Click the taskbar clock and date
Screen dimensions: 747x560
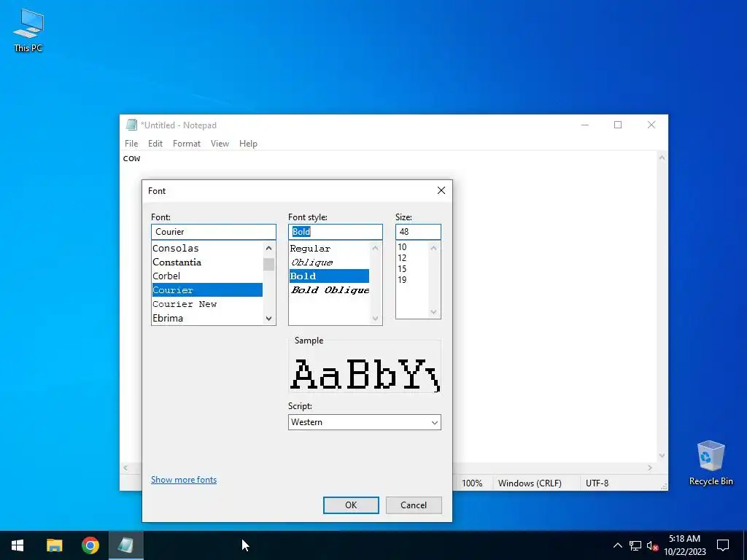[x=684, y=545]
